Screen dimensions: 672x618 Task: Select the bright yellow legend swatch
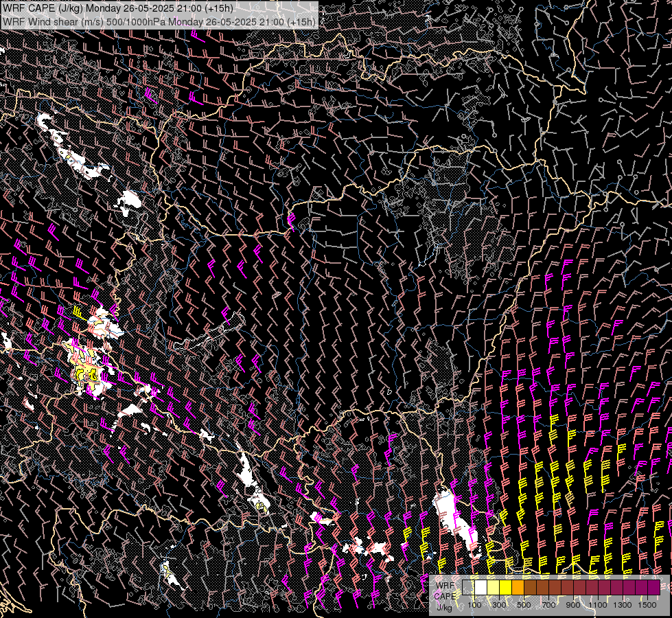point(506,588)
